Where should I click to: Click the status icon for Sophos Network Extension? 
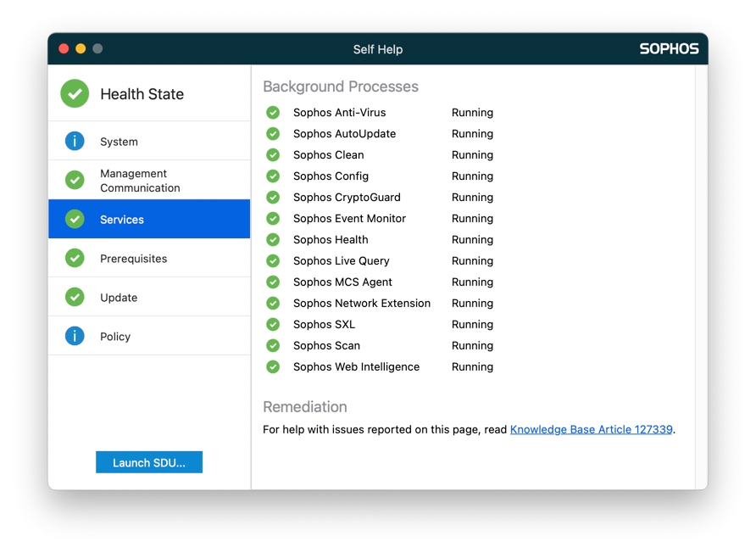tap(273, 303)
